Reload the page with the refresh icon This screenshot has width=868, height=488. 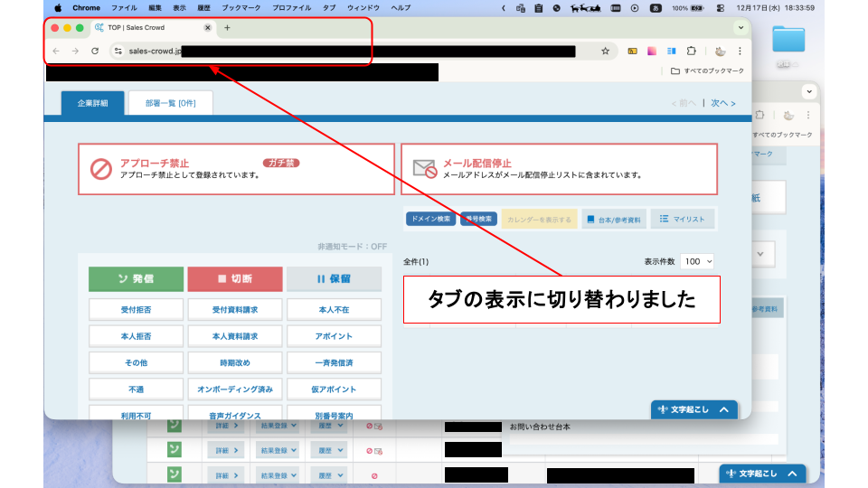[95, 52]
